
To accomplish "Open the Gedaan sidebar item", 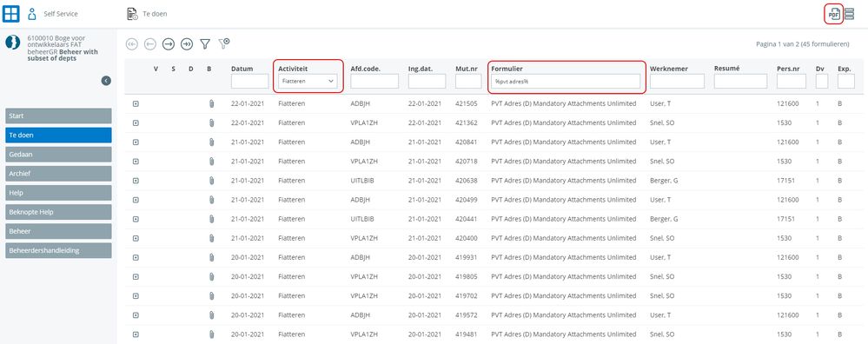I will point(59,155).
